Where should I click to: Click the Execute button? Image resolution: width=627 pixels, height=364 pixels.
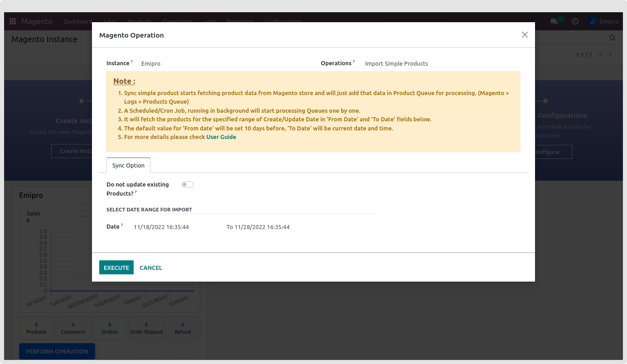[116, 268]
